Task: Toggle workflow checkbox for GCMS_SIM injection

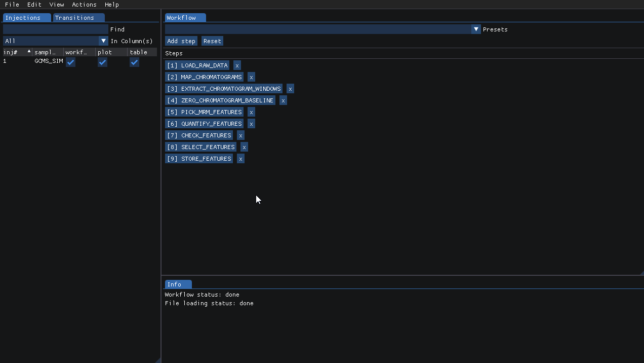Action: point(70,62)
